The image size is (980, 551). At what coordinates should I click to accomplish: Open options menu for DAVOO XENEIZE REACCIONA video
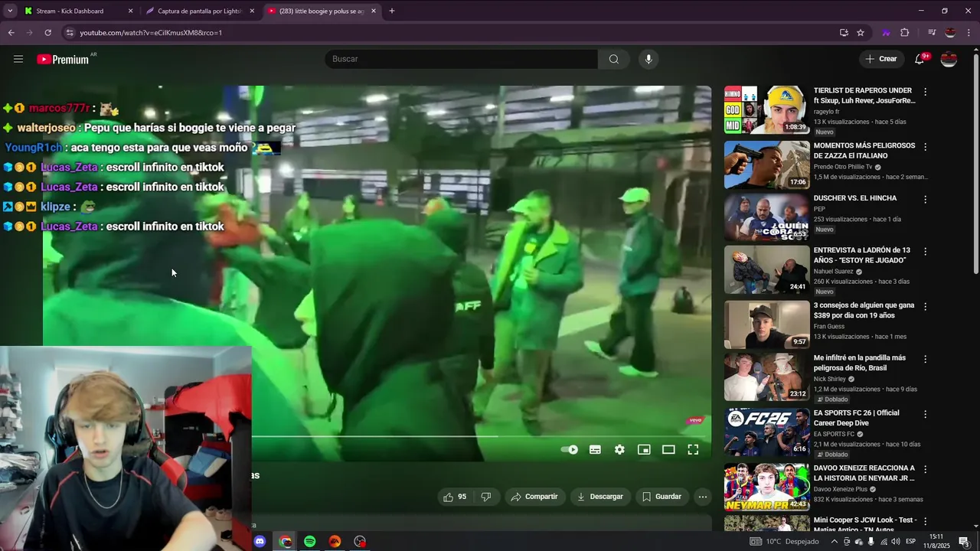click(x=925, y=469)
